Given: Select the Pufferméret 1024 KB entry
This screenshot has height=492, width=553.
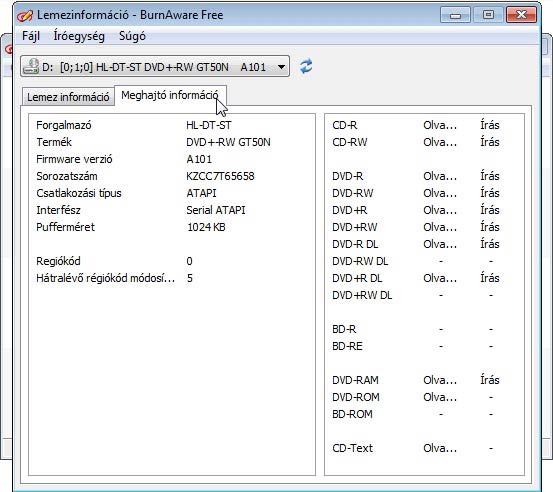Looking at the screenshot, I should pos(172,227).
